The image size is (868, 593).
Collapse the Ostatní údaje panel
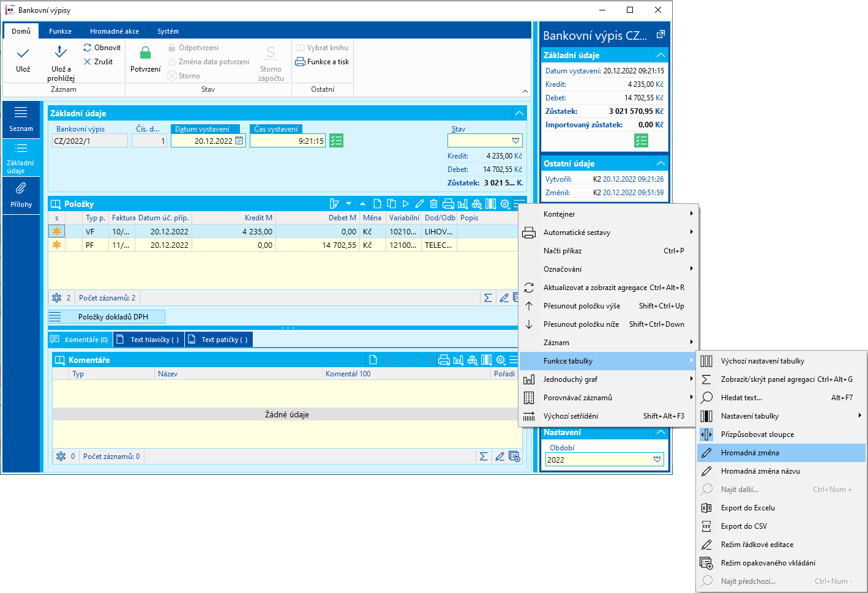pos(660,163)
